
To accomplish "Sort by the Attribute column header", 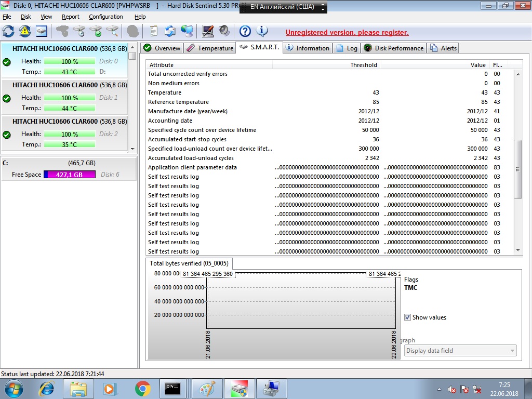I will tap(209, 65).
